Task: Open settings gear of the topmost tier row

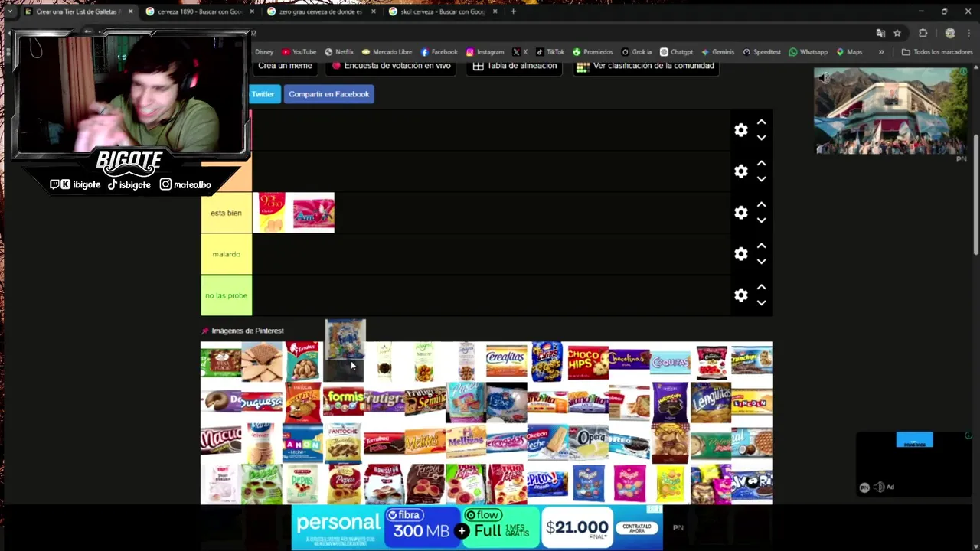Action: (x=740, y=130)
